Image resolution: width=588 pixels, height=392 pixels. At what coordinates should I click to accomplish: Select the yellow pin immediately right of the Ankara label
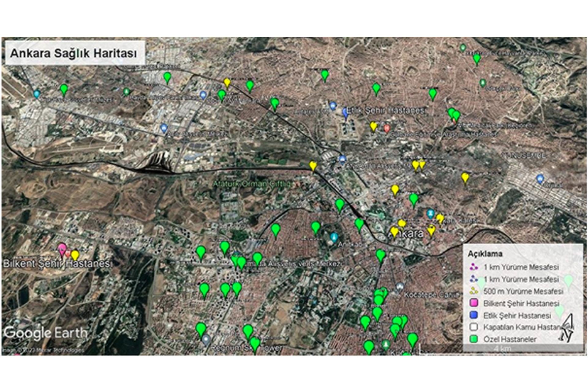(431, 231)
